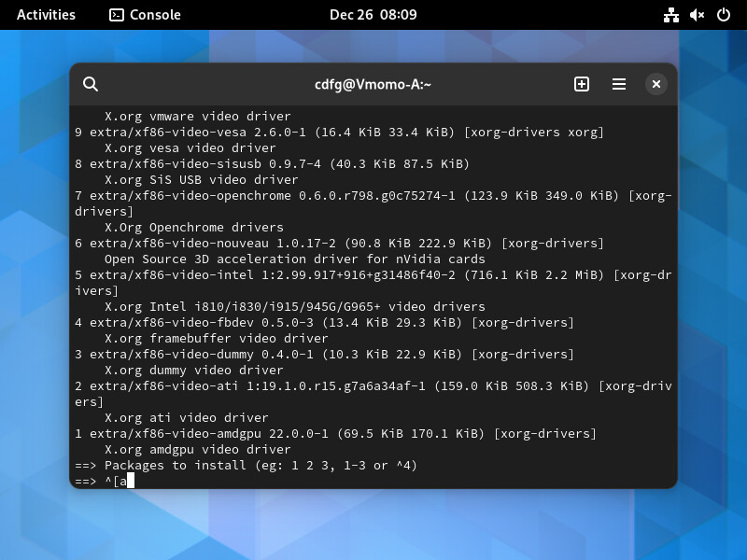Click the cdfg@Vmomo-A:~ window title
747x560 pixels.
(373, 84)
